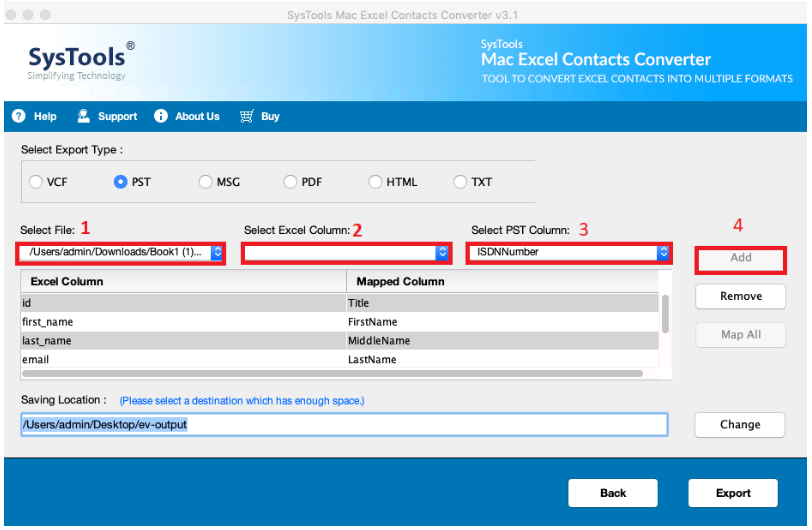Choose the MSG export type
Viewport: 812px width, 530px height.
click(206, 182)
